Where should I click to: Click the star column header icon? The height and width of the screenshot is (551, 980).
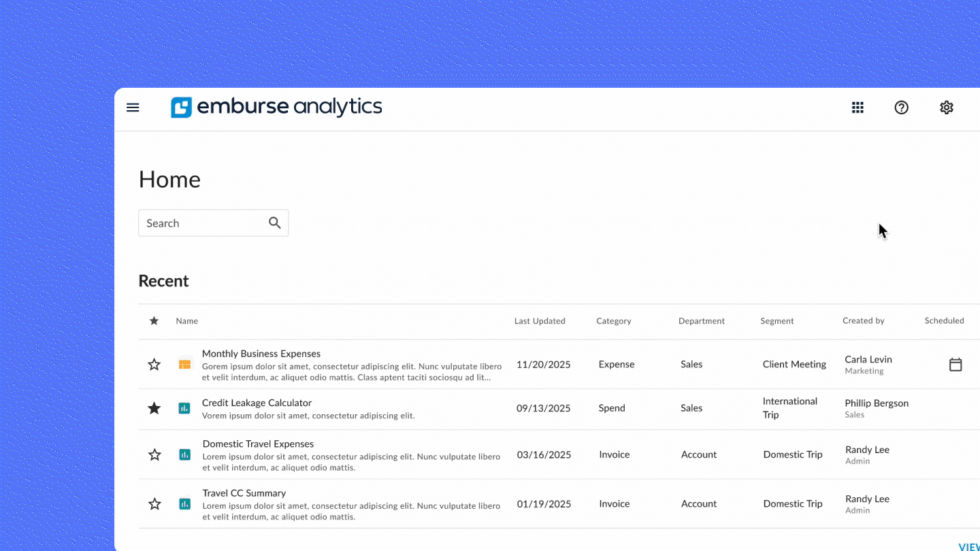point(154,320)
